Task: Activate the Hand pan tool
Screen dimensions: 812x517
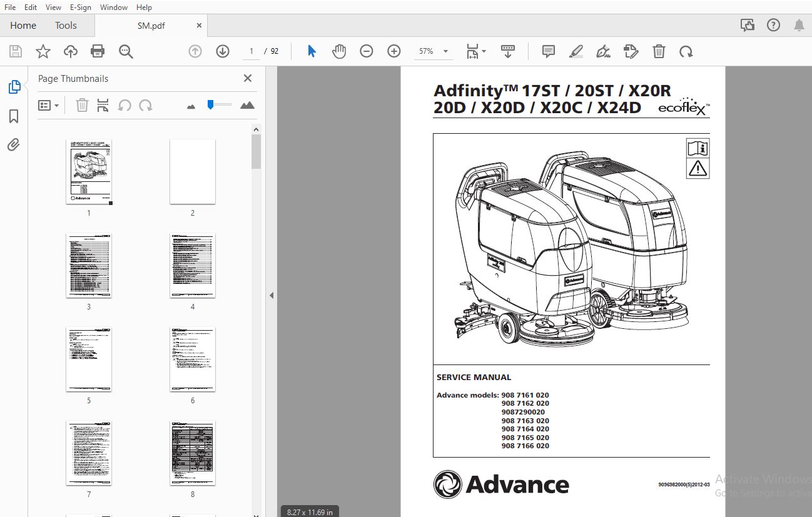Action: tap(339, 51)
